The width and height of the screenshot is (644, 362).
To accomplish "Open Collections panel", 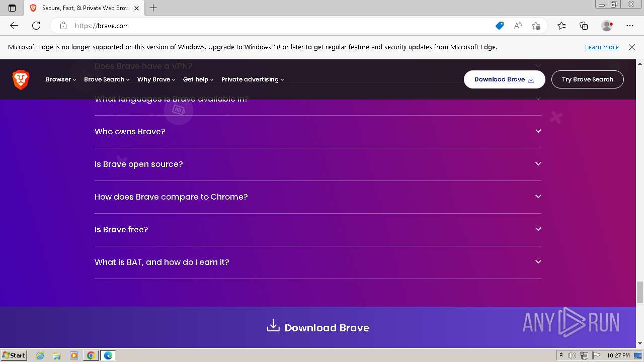I will pyautogui.click(x=584, y=26).
